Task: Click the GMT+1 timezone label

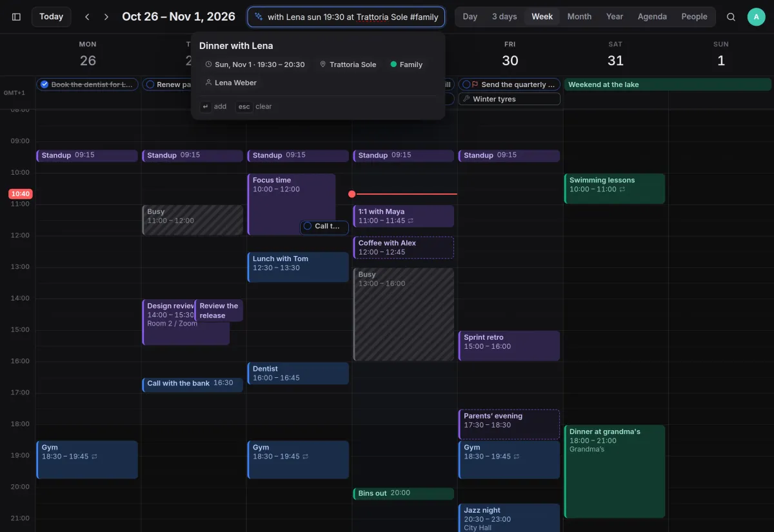Action: click(x=14, y=93)
